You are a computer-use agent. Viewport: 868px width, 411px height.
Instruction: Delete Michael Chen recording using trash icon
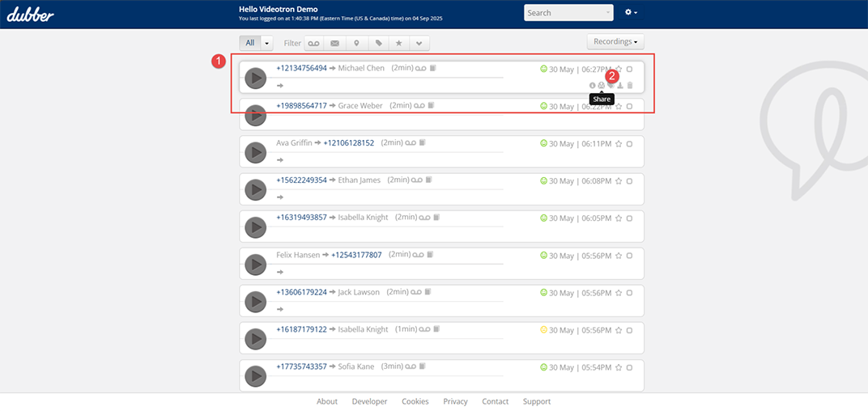click(630, 85)
